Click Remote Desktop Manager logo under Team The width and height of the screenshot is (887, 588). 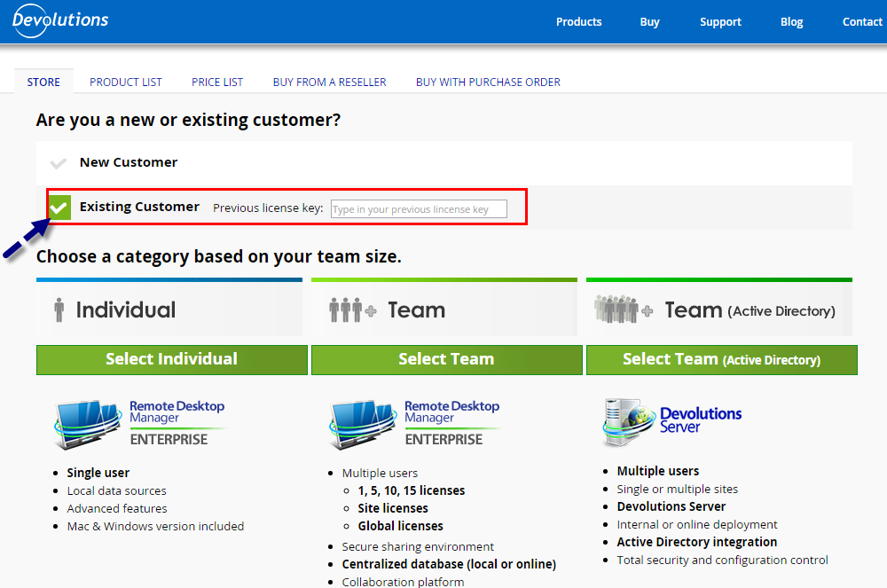(414, 422)
